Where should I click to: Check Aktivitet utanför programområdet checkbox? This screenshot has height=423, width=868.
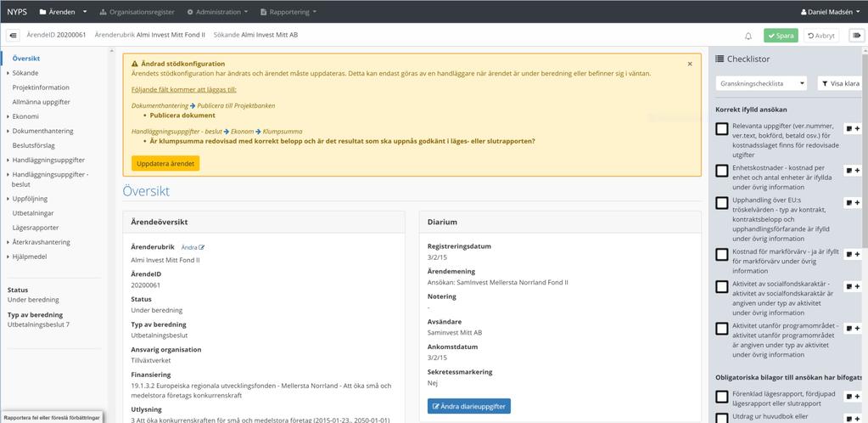coord(722,329)
